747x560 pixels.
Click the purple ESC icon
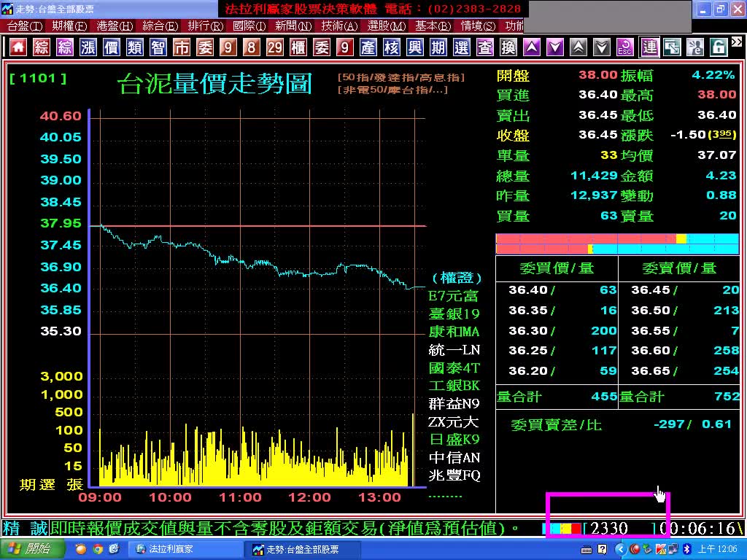[x=625, y=47]
